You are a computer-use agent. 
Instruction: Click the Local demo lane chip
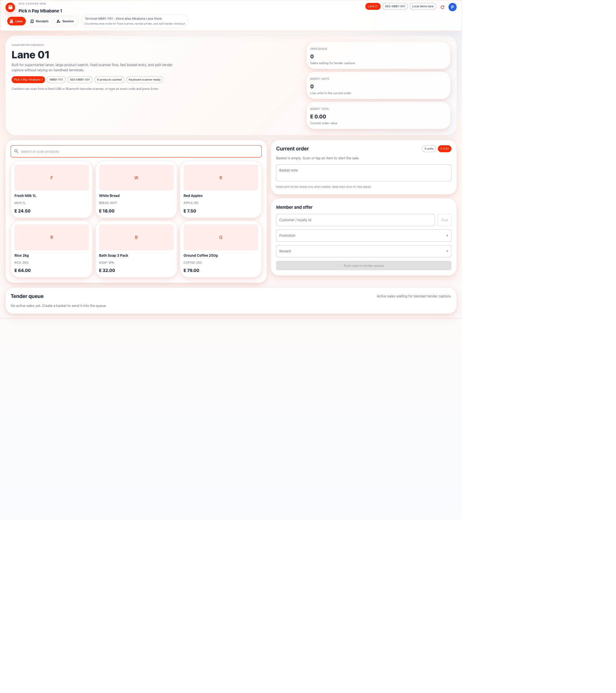[423, 6]
